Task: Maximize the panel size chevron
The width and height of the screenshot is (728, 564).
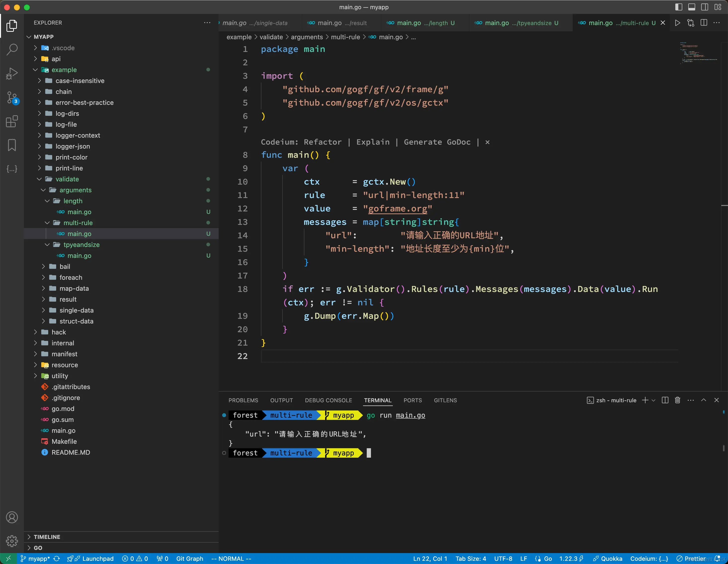Action: 704,400
